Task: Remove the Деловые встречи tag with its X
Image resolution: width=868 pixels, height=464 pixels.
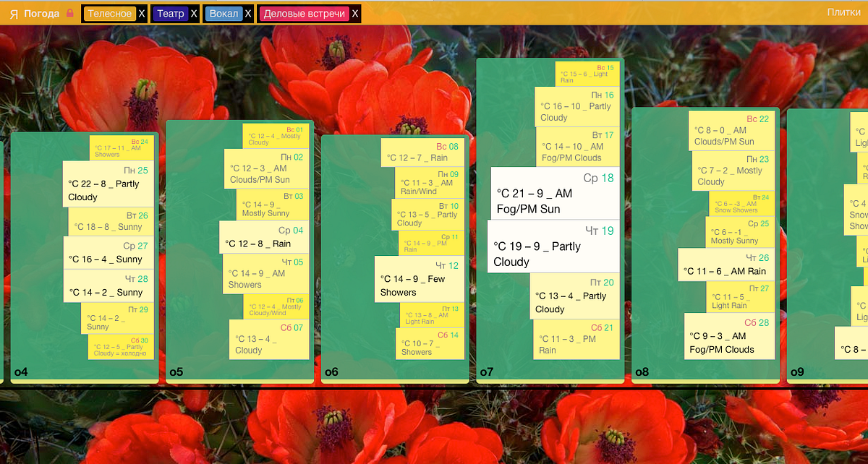Action: (355, 13)
